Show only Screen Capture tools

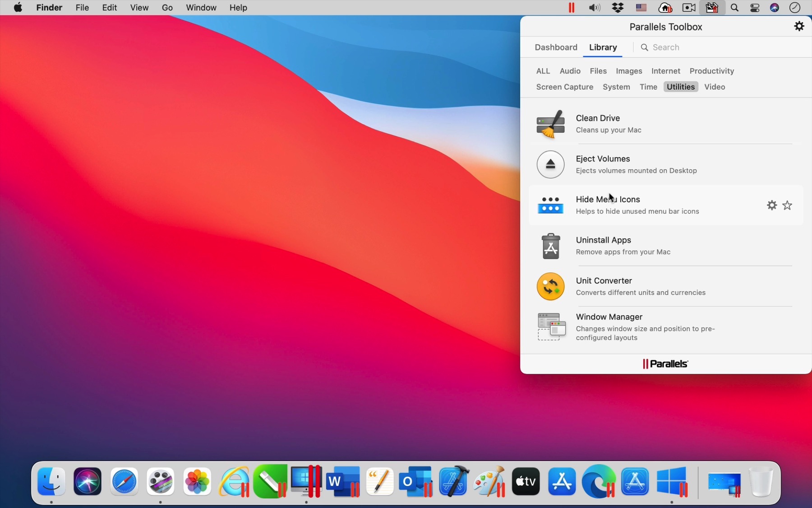(x=564, y=87)
